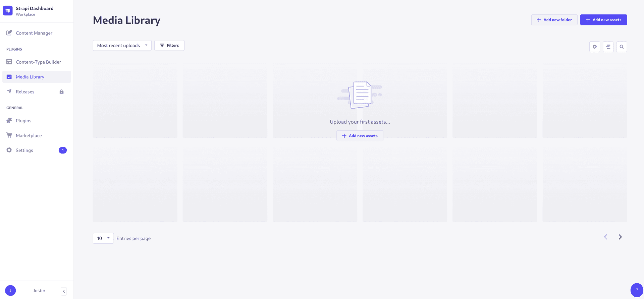Collapse the sidebar navigation
The image size is (644, 299).
click(64, 291)
